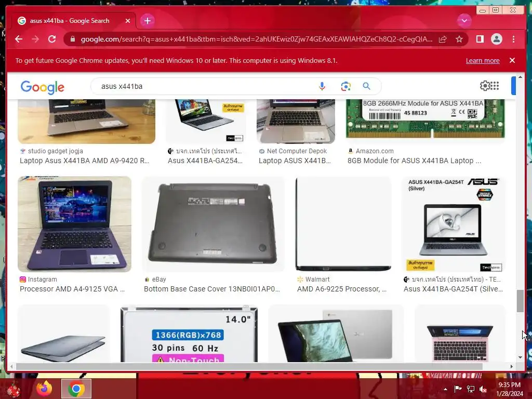
Task: Click the eBay source label
Action: tap(159, 279)
